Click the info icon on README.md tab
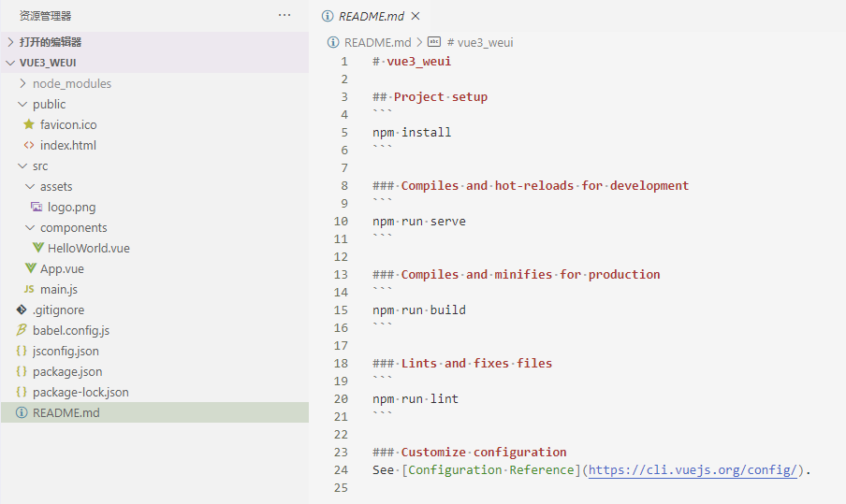This screenshot has width=846, height=504. (327, 16)
